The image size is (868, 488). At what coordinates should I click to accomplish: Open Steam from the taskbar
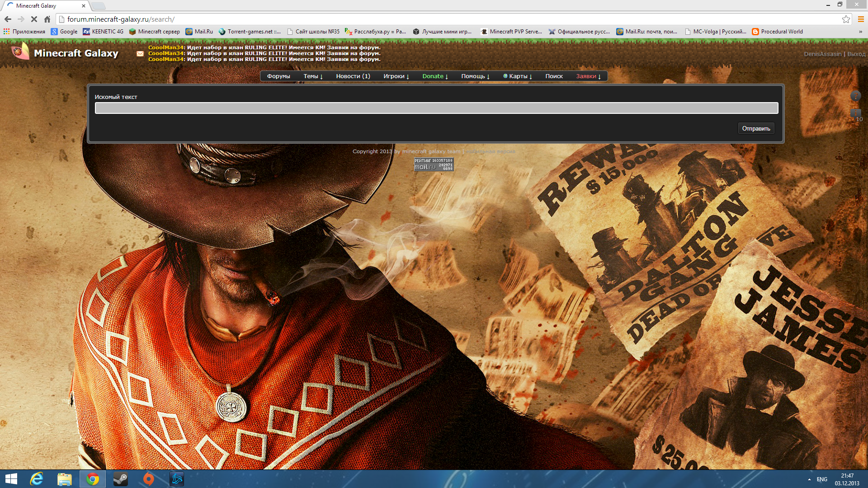[120, 479]
